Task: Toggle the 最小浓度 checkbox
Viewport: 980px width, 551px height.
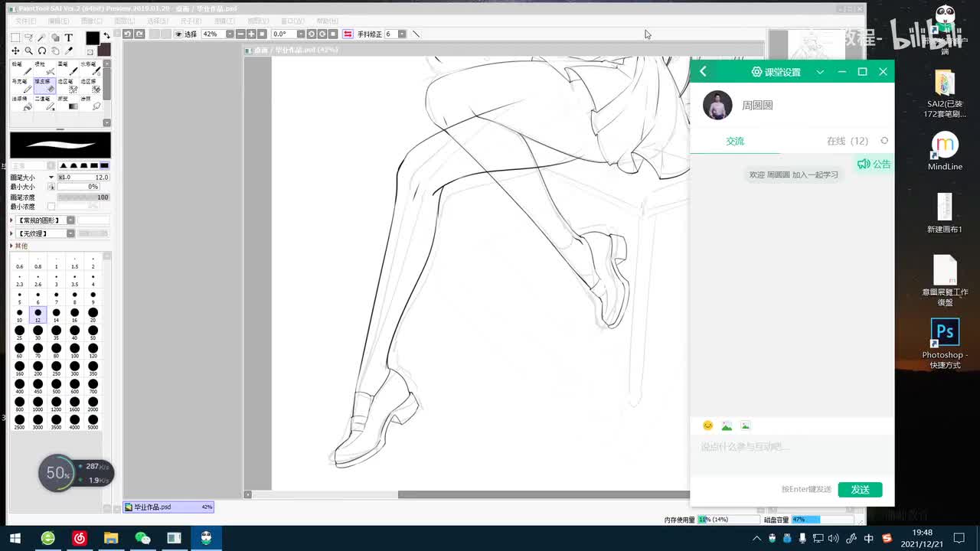Action: [x=51, y=207]
